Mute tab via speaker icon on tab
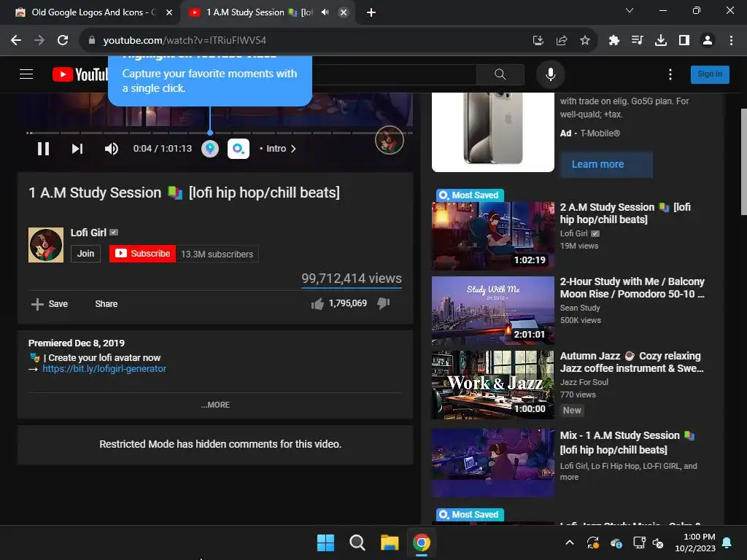 325,12
